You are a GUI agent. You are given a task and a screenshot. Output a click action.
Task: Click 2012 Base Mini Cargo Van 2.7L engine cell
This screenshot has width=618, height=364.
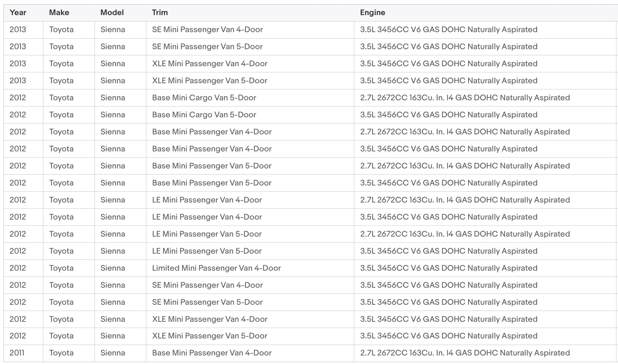click(465, 98)
